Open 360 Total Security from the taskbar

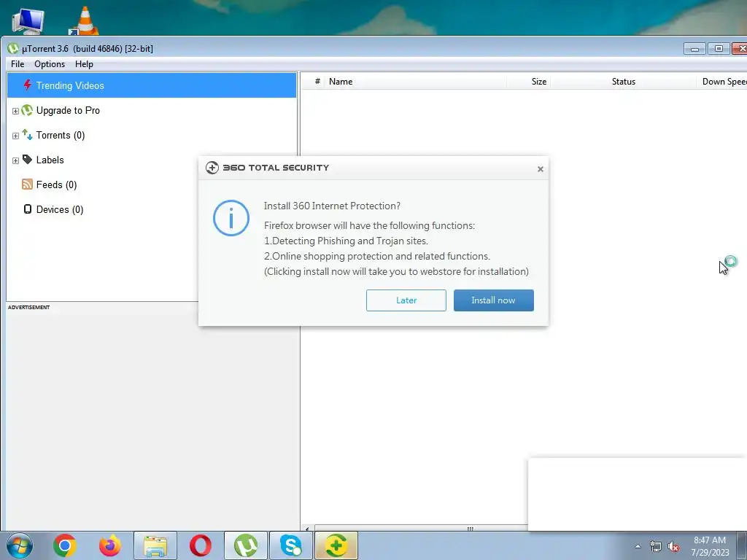(336, 545)
